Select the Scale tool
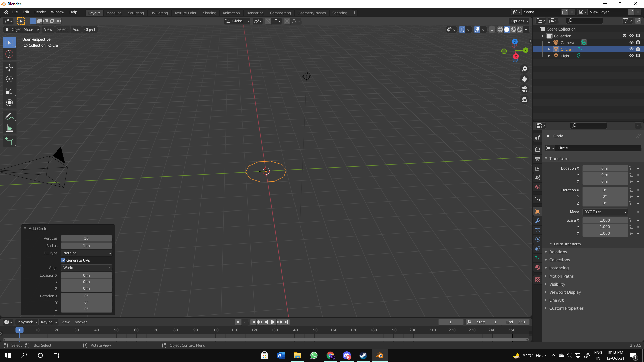 tap(9, 91)
